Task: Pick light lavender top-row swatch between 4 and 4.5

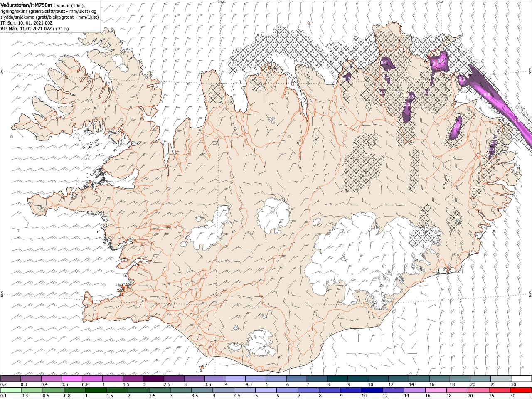Action: [235, 379]
